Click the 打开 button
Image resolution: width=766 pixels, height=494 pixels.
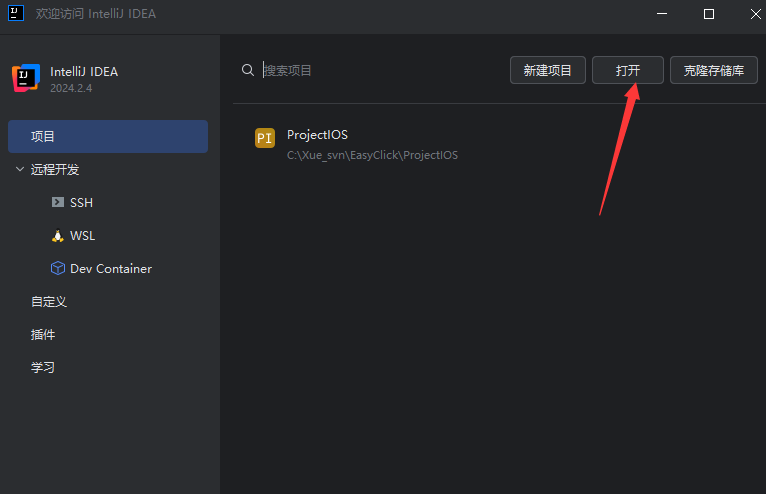(x=627, y=70)
